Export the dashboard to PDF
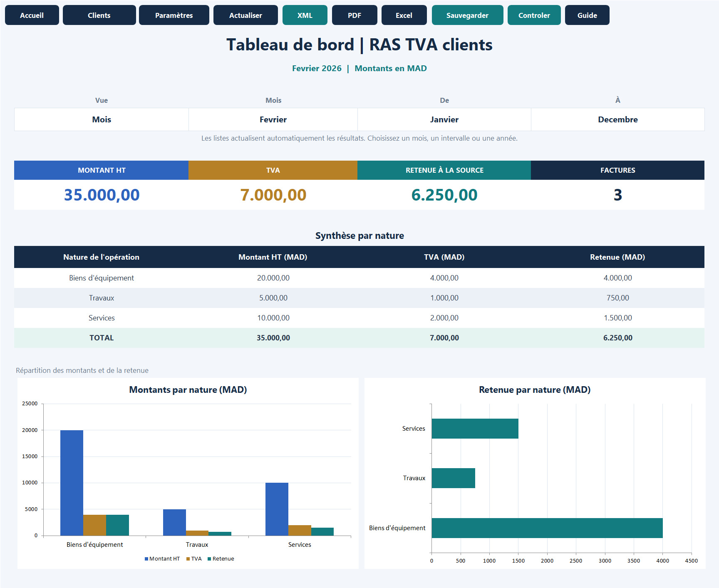 click(355, 15)
